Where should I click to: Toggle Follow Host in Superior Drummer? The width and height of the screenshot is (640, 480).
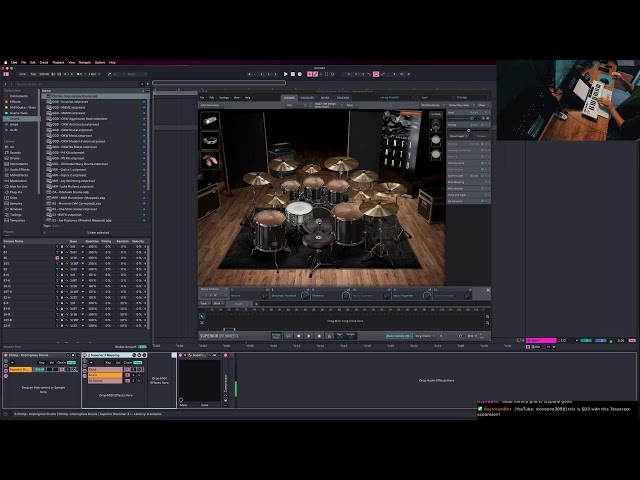tap(276, 336)
